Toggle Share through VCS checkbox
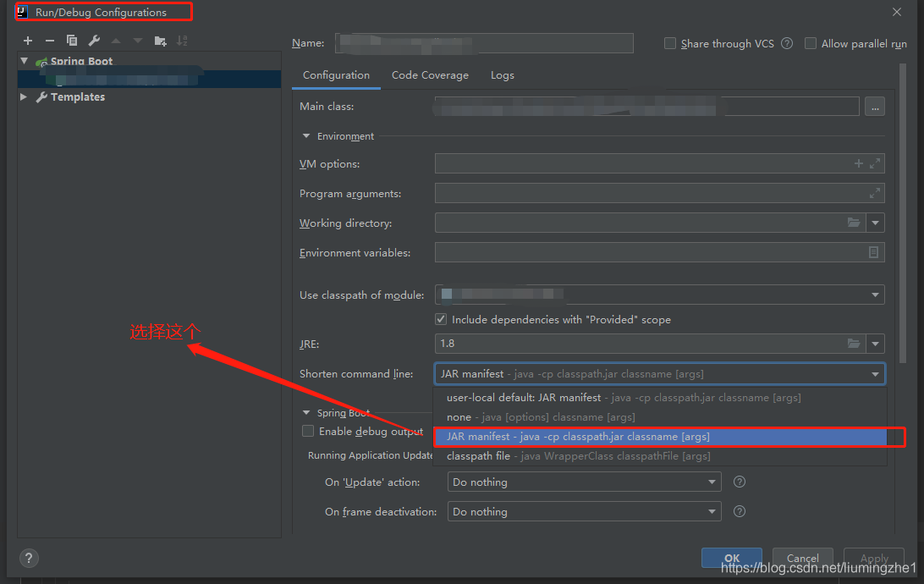The height and width of the screenshot is (584, 924). click(670, 44)
